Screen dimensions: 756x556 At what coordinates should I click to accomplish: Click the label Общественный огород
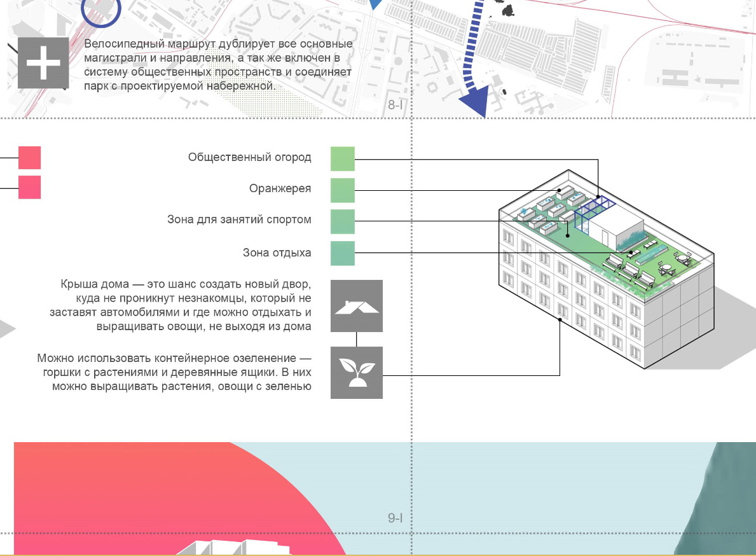249,157
